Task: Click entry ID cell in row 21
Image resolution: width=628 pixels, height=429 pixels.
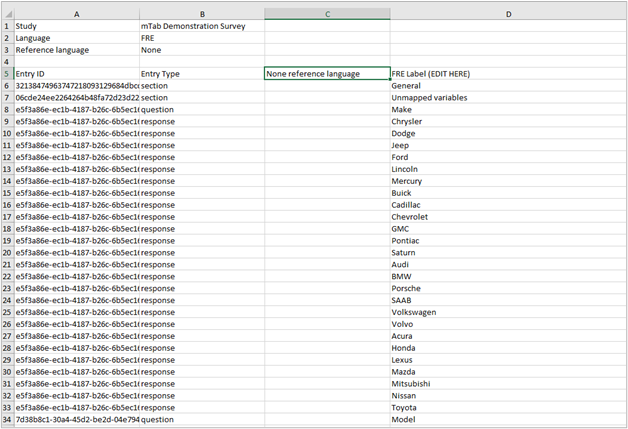Action: point(76,264)
